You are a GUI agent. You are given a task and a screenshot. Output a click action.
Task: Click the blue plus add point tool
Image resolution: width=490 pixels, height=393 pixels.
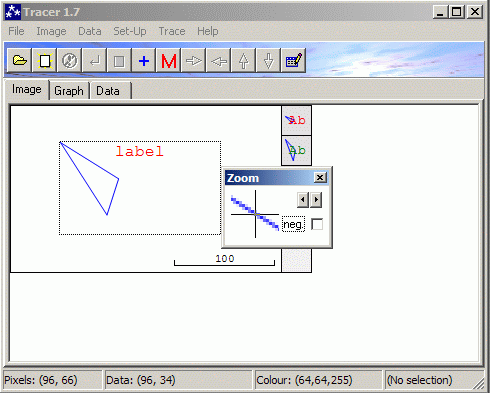click(x=144, y=60)
